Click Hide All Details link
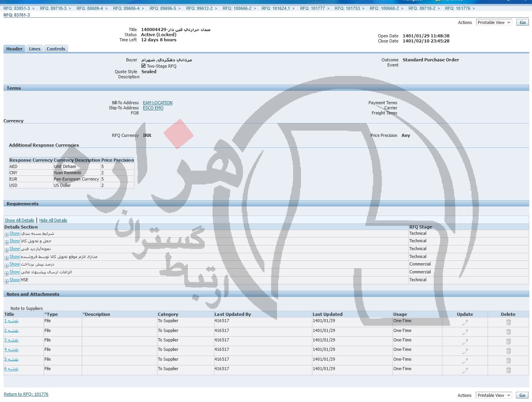 pos(53,220)
